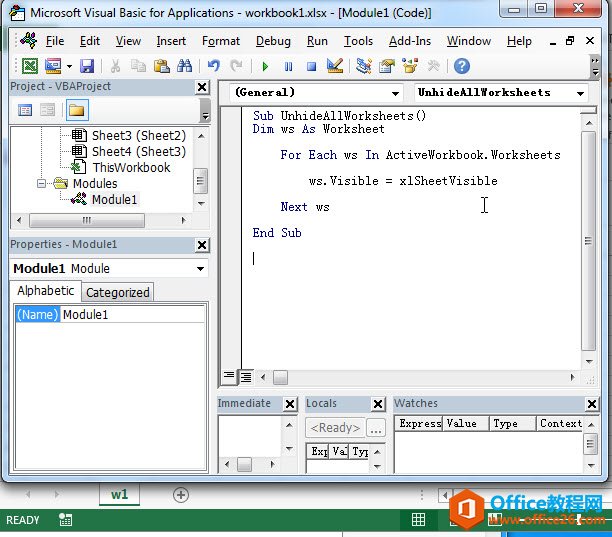Open the Format menu
612x537 pixels.
click(221, 41)
